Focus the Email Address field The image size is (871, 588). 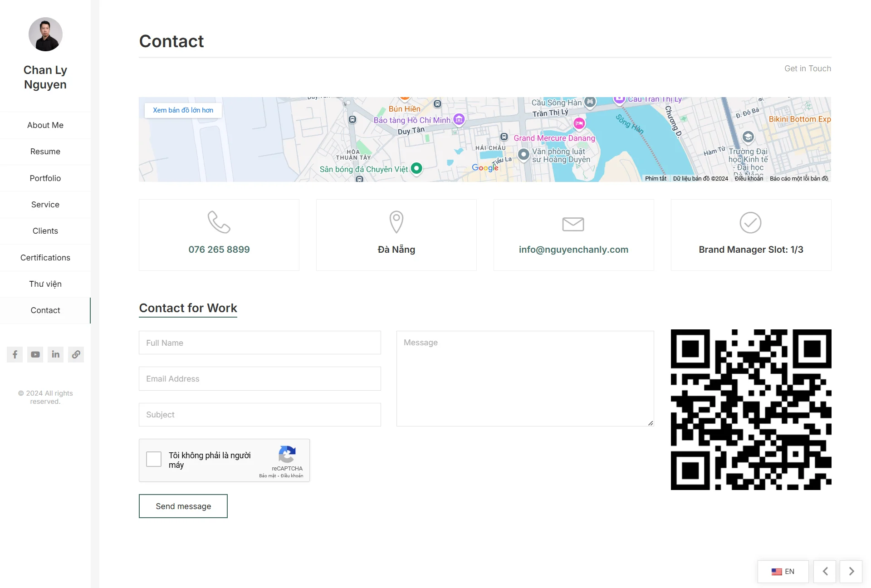click(x=260, y=378)
